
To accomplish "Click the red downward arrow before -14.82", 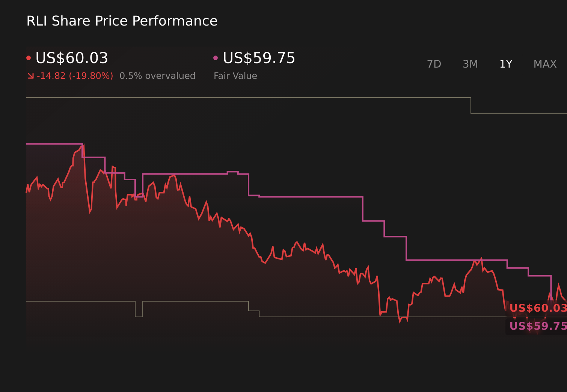I will [31, 75].
